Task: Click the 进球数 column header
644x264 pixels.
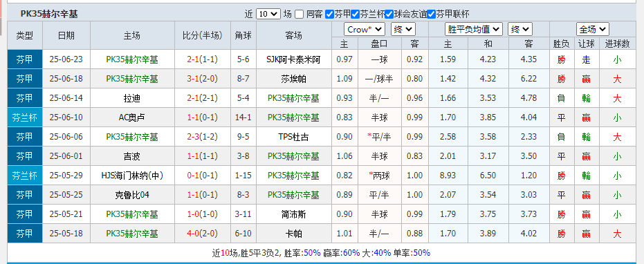Action: point(617,44)
